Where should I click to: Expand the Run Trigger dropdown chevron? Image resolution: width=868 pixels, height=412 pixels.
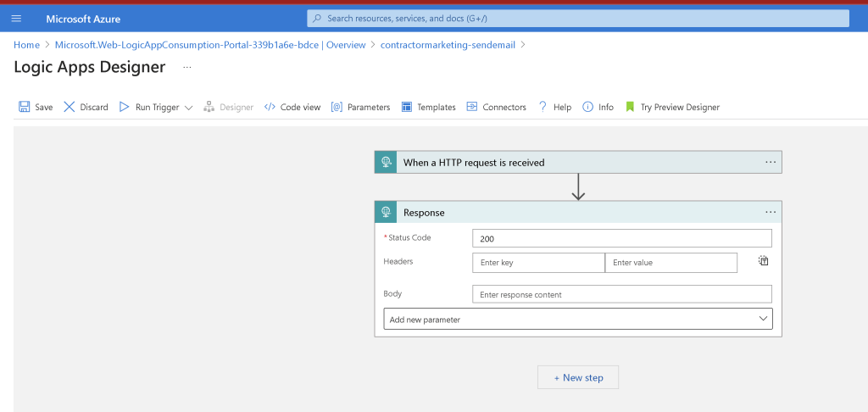click(x=188, y=108)
